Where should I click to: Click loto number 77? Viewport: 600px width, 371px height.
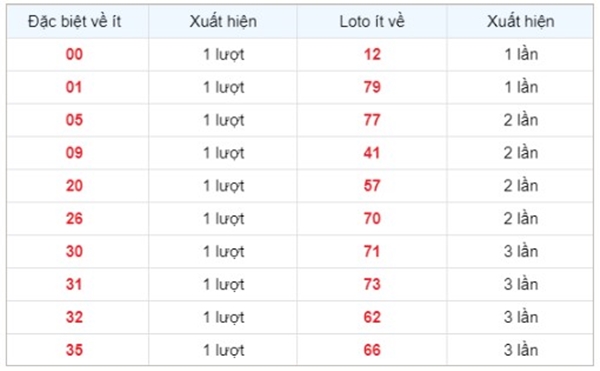coord(372,120)
